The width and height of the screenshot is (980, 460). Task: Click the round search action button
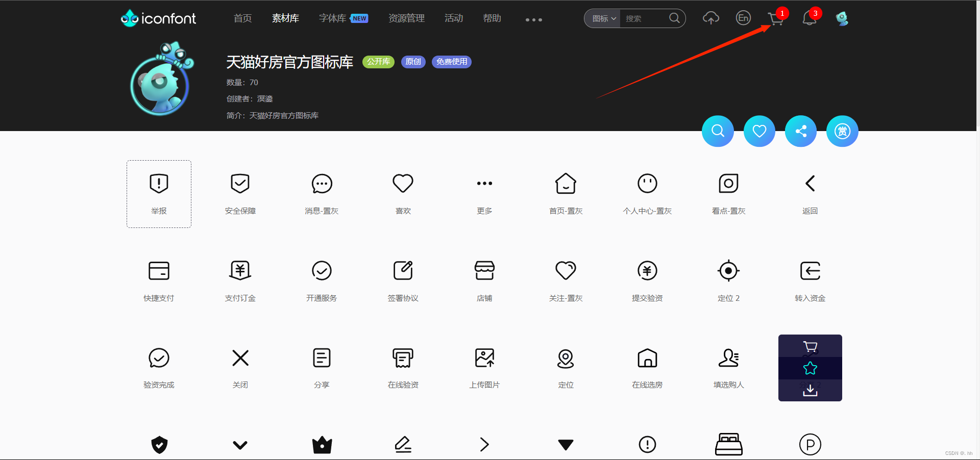(718, 131)
